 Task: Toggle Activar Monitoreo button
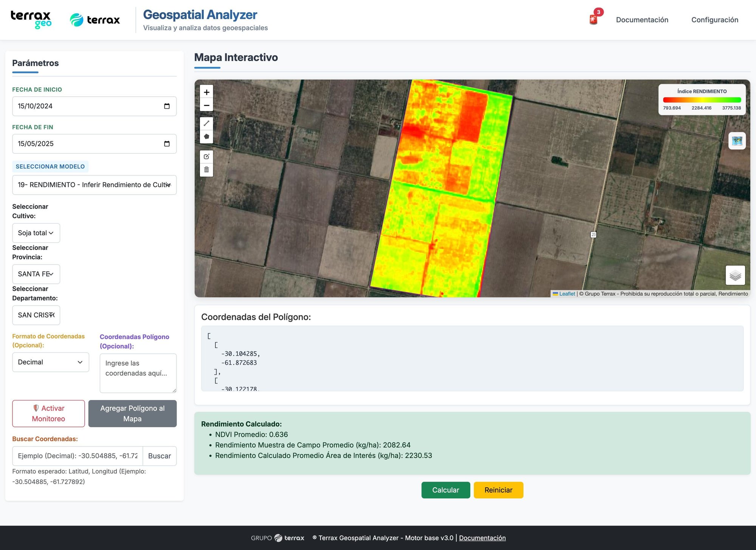[x=48, y=414]
